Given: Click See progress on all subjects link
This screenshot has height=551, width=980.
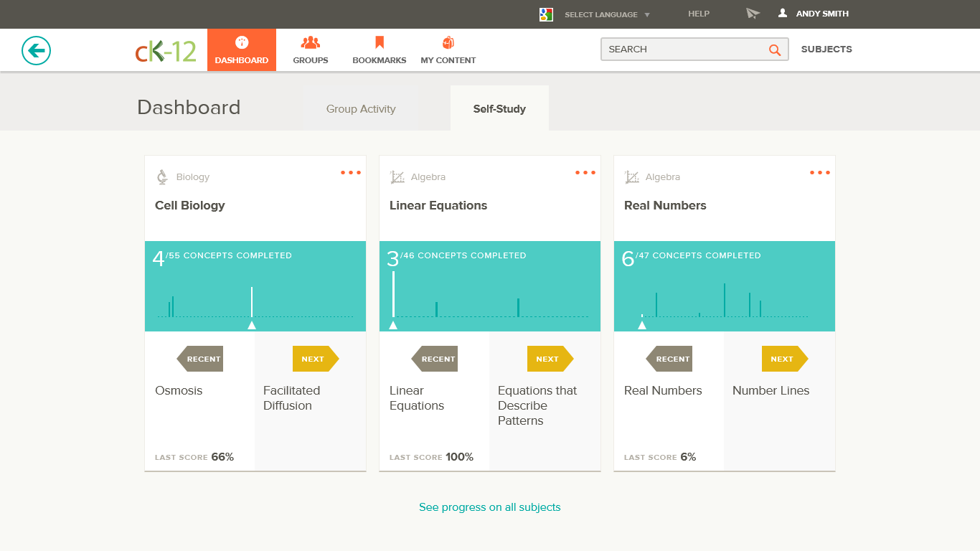Looking at the screenshot, I should point(490,507).
